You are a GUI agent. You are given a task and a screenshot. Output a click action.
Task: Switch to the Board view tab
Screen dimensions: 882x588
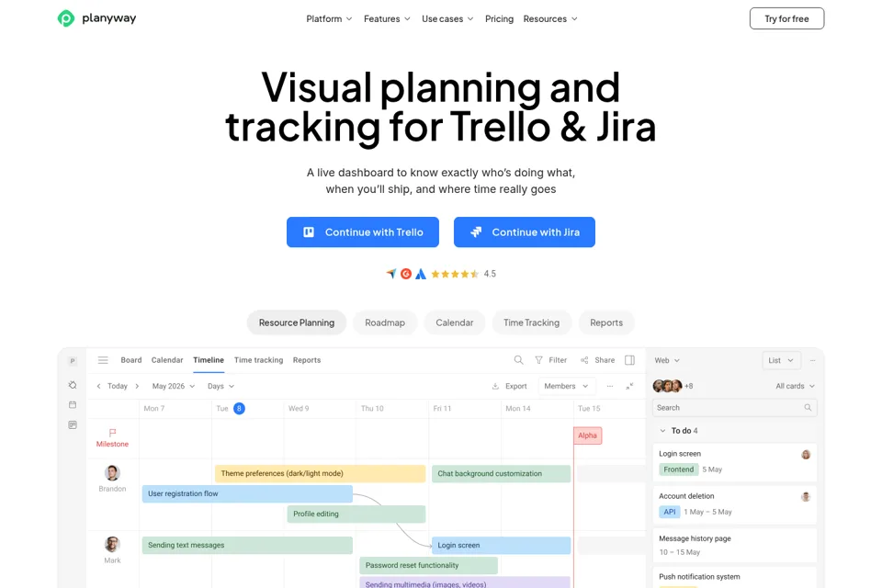coord(131,360)
